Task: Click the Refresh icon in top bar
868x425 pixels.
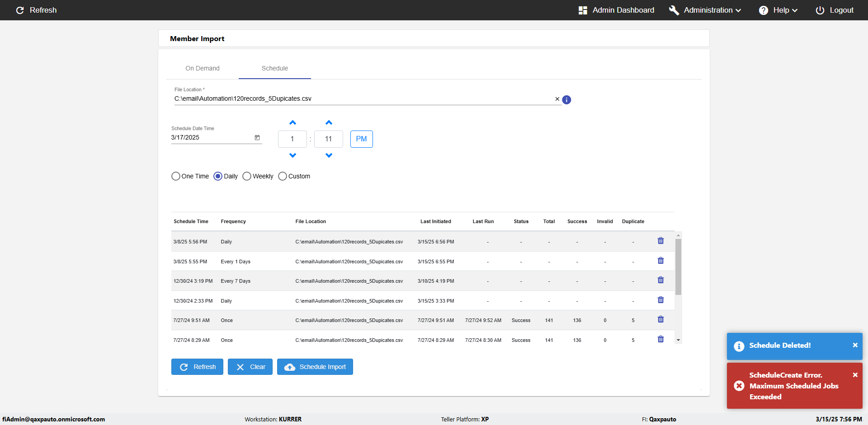Action: 20,10
